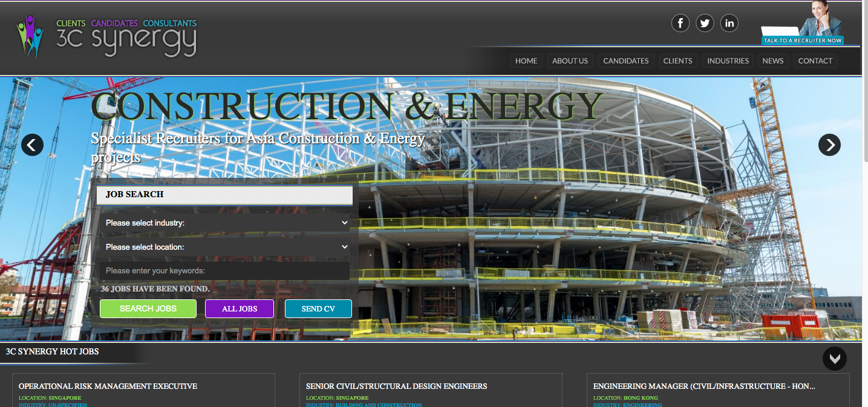The height and width of the screenshot is (407, 868).
Task: Open the INDUSTRIES menu item
Action: point(728,60)
